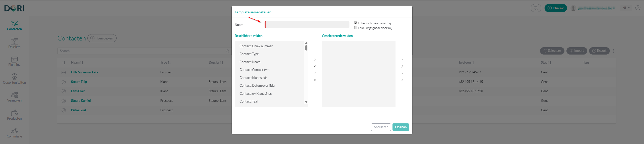The image size is (644, 144).
Task: Toggle 'Enkel zichtbaar voor mij' checkbox
Action: point(356,23)
